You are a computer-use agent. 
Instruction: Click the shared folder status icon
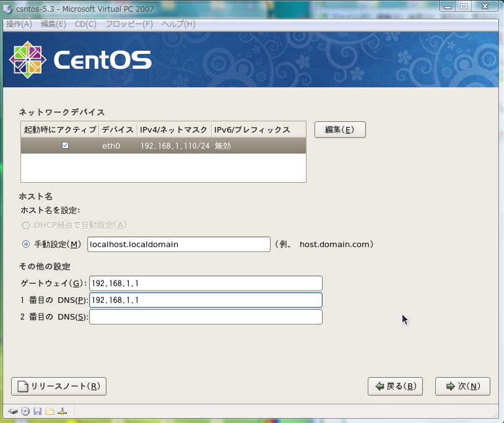(x=50, y=411)
